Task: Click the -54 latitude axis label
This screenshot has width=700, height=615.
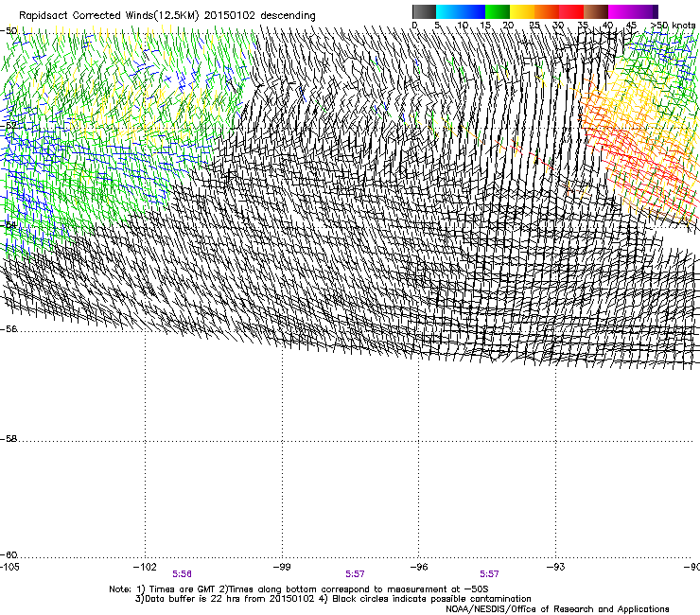Action: pyautogui.click(x=9, y=224)
